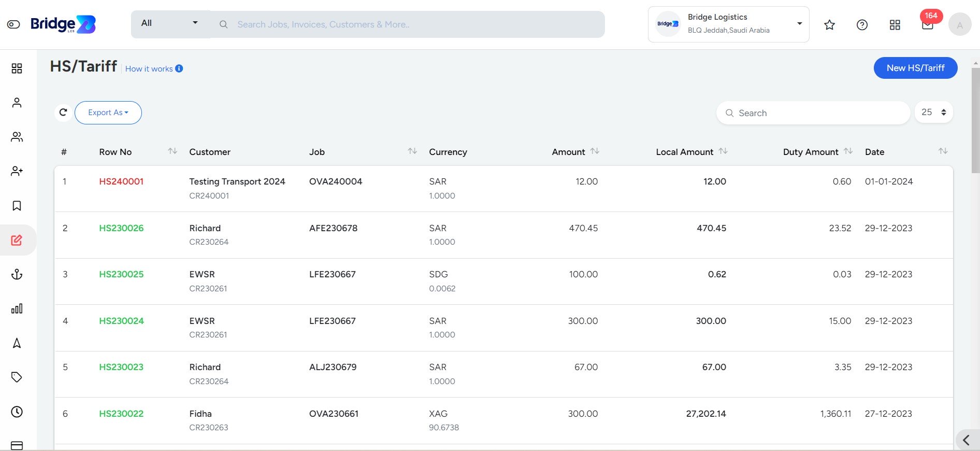
Task: Open the navigation arrow icon in the sidebar
Action: (17, 343)
